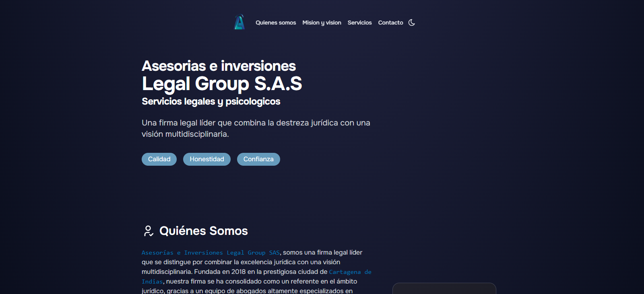
Task: Open the Cartagena de Indias link
Action: 350,272
